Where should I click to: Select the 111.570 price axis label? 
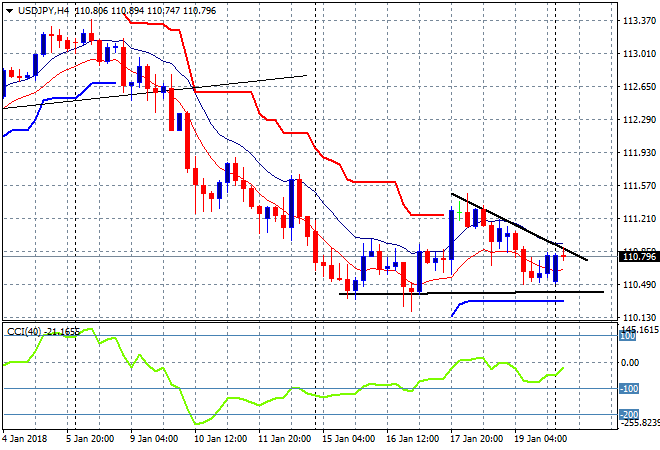coord(639,185)
